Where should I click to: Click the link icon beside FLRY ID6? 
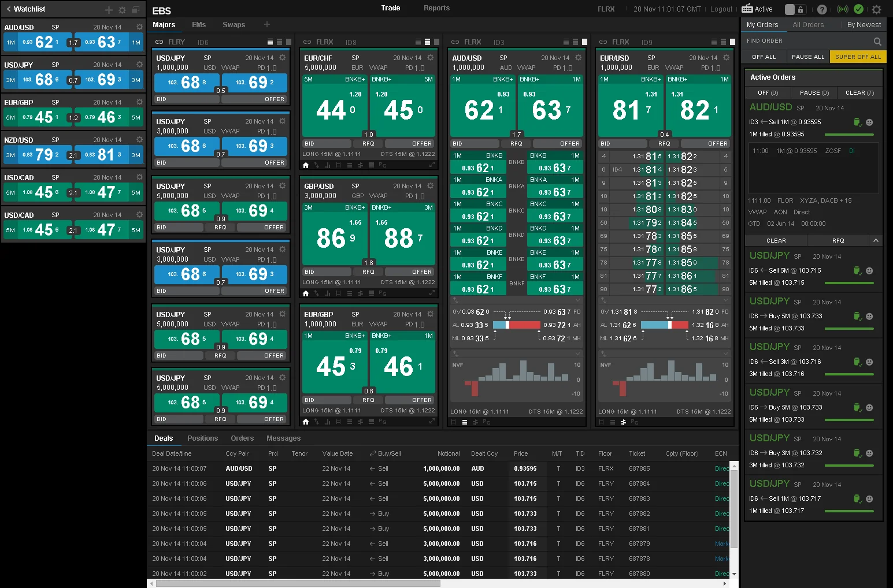(x=159, y=42)
